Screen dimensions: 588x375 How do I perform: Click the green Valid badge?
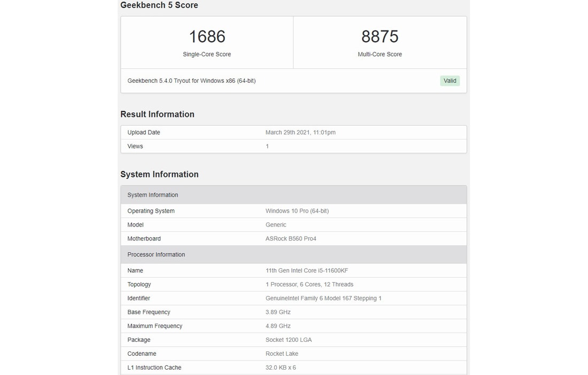(450, 81)
